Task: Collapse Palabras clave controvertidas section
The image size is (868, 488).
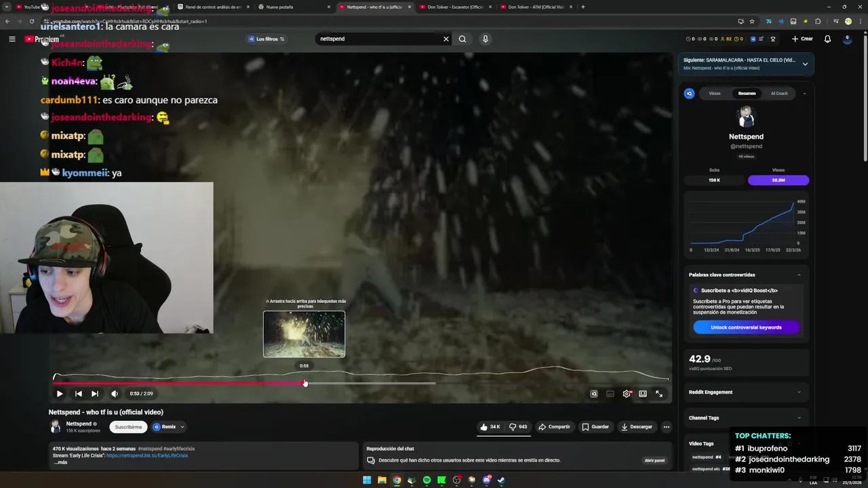Action: point(799,275)
